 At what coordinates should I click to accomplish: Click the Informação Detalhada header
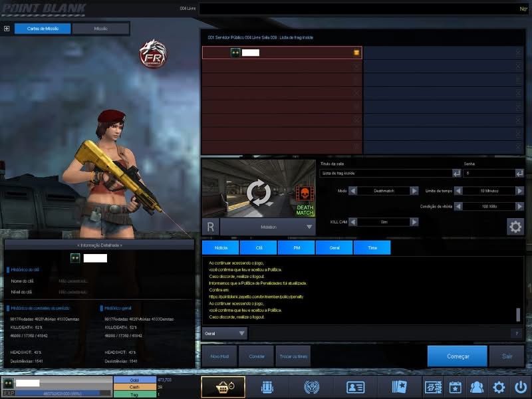(99, 245)
